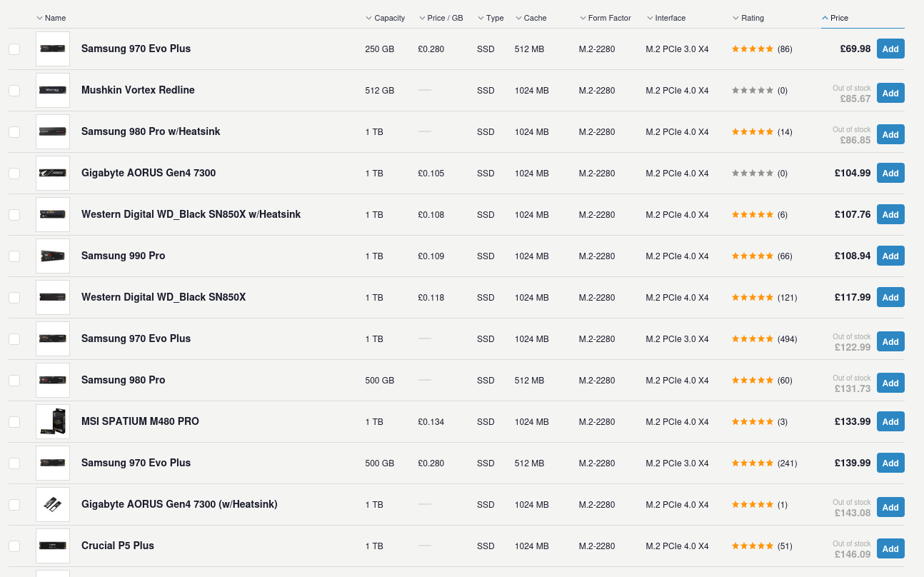924x577 pixels.
Task: Click the star rating of WD_Black SN850X
Action: [x=752, y=298]
